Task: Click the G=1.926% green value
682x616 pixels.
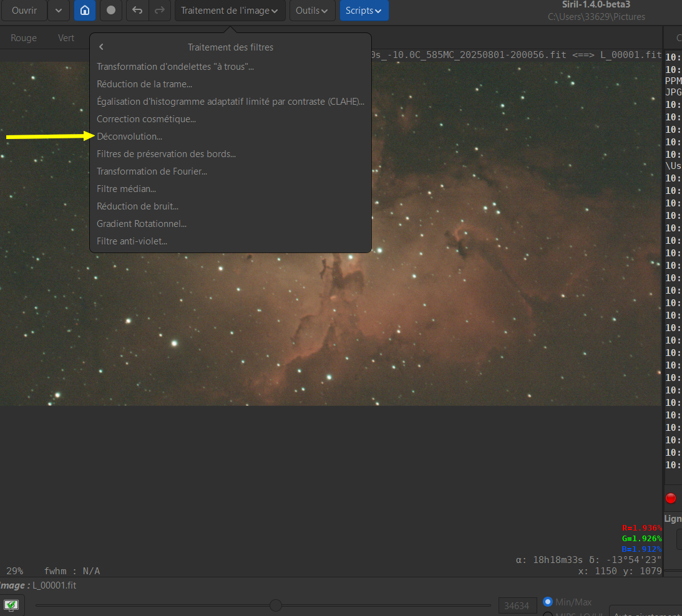Action: pyautogui.click(x=641, y=538)
